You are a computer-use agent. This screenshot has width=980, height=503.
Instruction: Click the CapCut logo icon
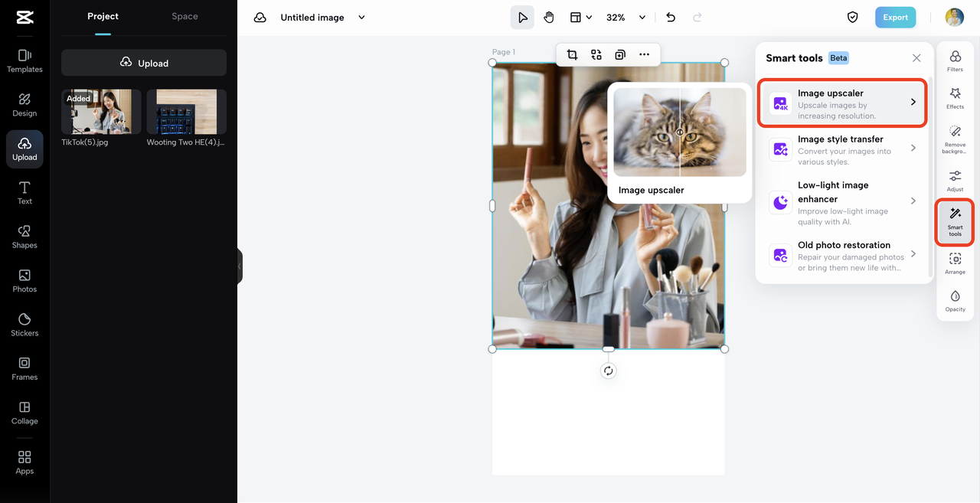(x=24, y=18)
